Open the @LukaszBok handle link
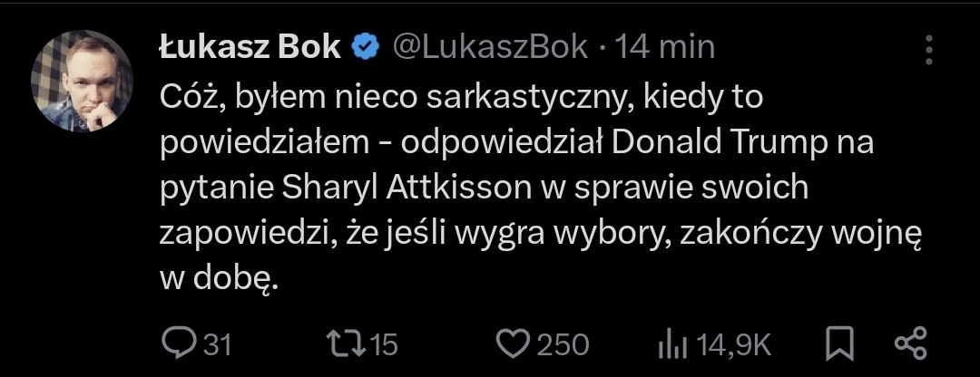The width and height of the screenshot is (980, 377). [489, 48]
